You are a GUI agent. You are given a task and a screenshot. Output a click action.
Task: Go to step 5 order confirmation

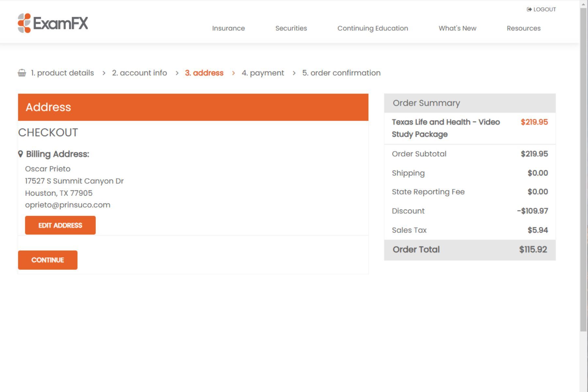[x=341, y=73]
